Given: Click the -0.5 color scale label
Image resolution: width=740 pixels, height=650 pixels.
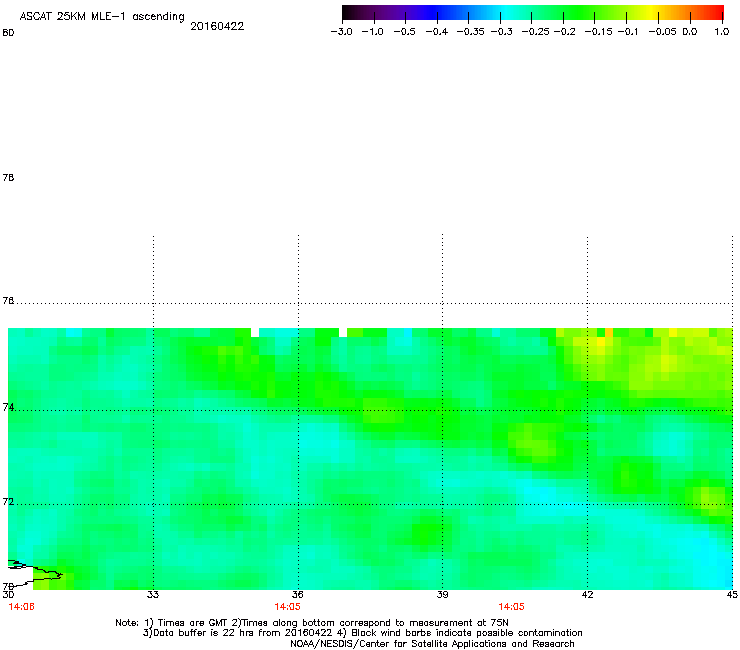Looking at the screenshot, I should point(404,32).
